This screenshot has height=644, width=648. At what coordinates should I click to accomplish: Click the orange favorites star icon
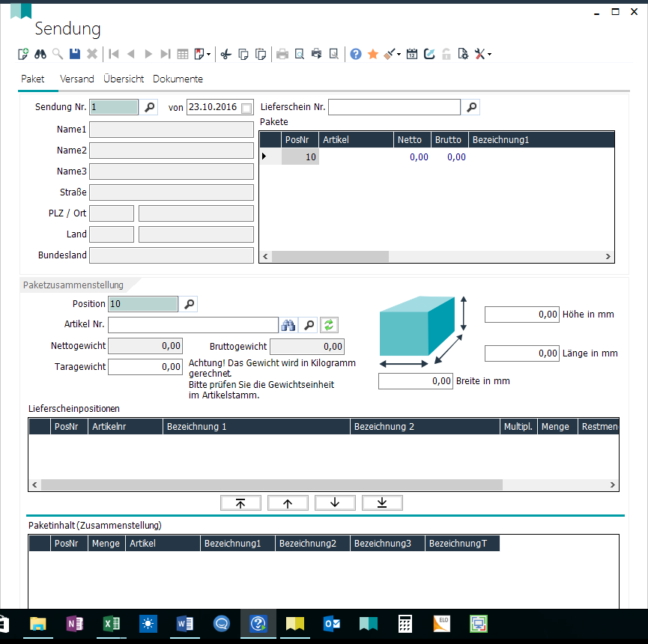(x=373, y=54)
